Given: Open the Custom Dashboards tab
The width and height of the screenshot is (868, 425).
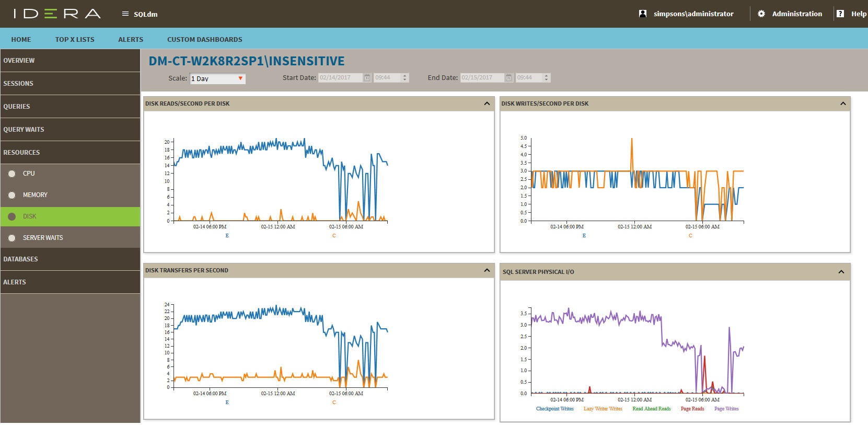Looking at the screenshot, I should pyautogui.click(x=204, y=40).
